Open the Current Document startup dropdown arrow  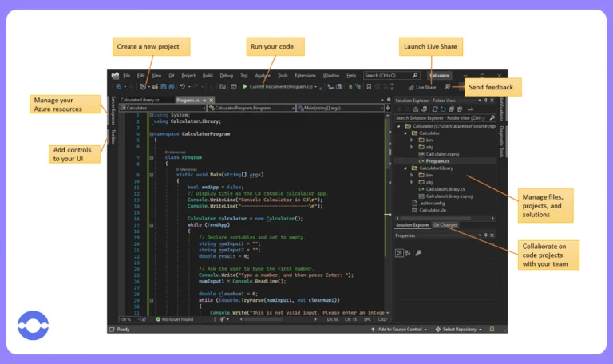coord(316,87)
